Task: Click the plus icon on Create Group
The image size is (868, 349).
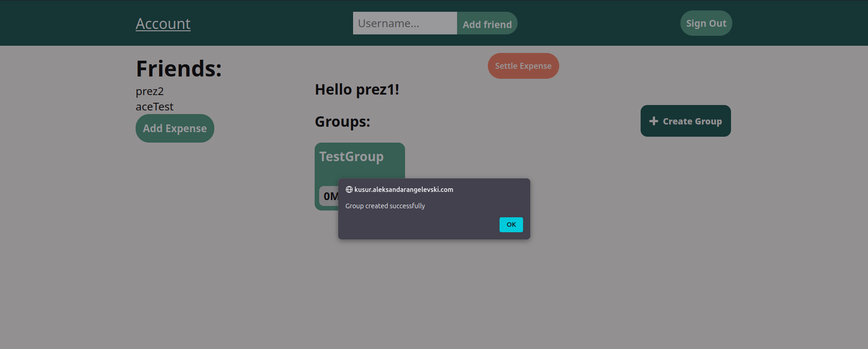Action: pos(653,121)
